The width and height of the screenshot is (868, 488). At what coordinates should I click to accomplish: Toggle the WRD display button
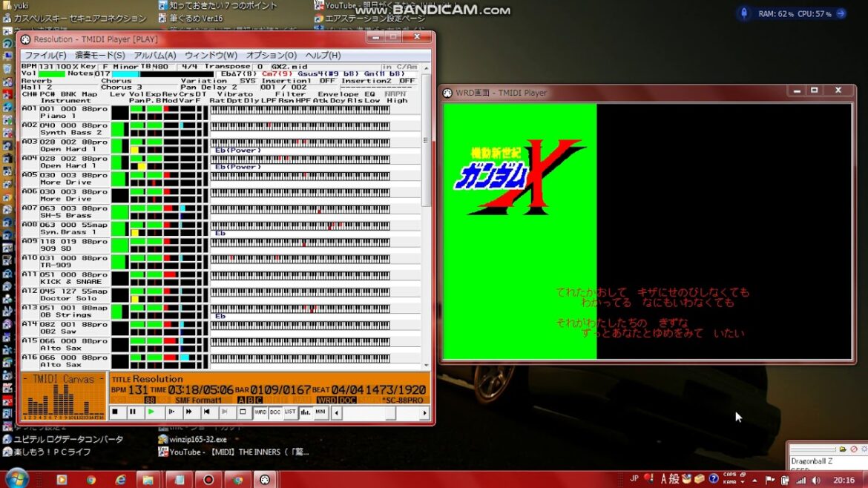[260, 412]
